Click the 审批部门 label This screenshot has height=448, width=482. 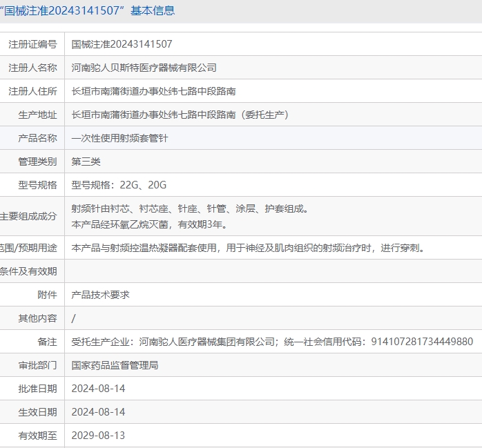[x=37, y=365]
